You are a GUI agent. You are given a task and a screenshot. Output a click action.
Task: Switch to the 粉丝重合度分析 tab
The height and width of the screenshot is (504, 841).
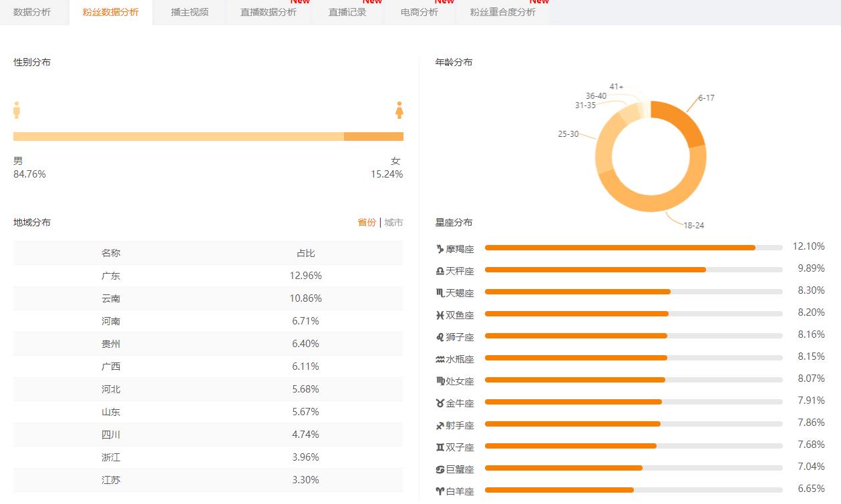pyautogui.click(x=502, y=12)
